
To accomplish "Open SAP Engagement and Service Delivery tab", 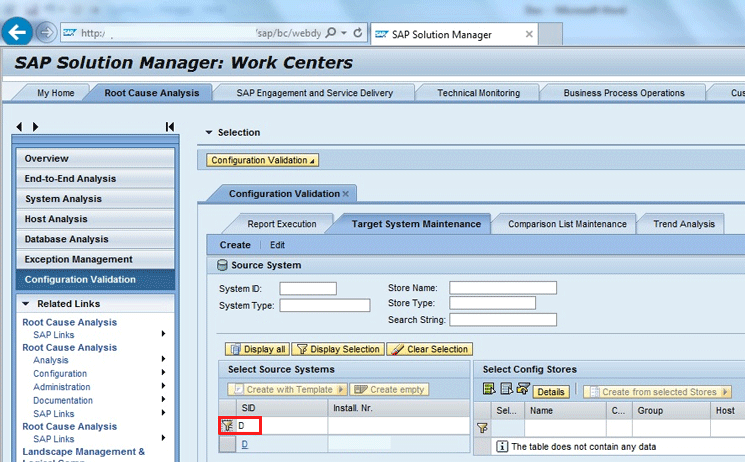I will point(315,93).
